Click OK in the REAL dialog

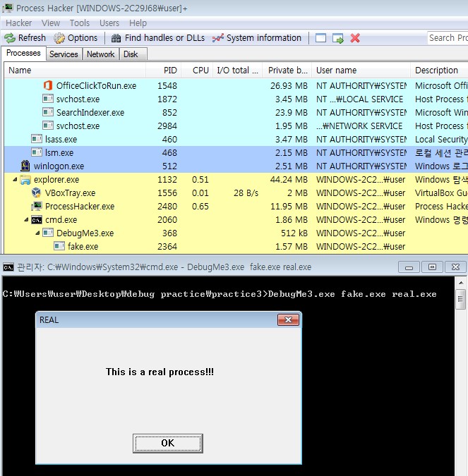(168, 443)
